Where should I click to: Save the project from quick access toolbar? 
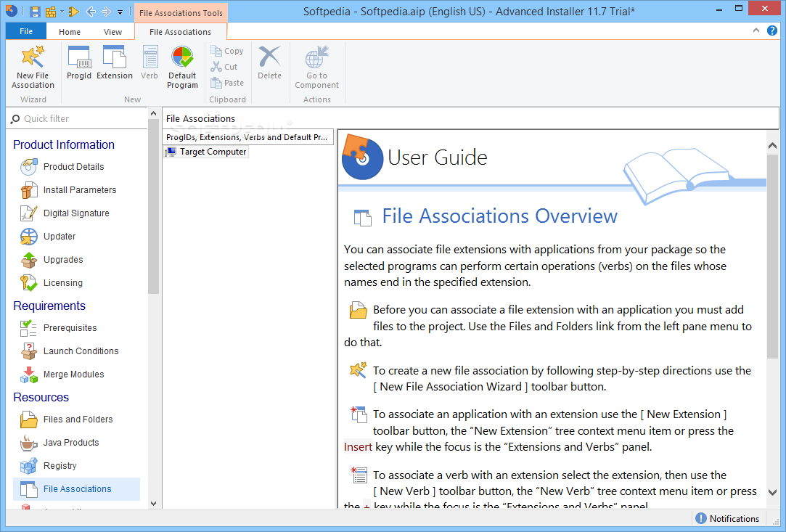pos(35,11)
